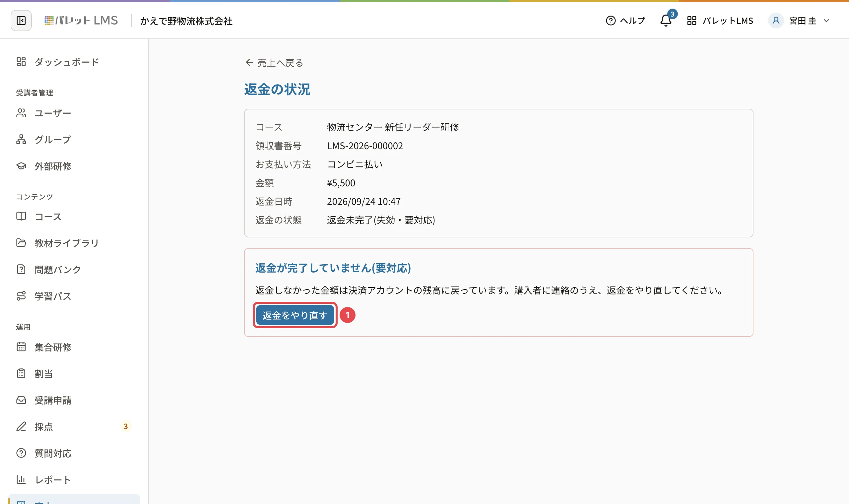Viewport: 849px width, 504px height.
Task: Go back via 売上へ戻る link
Action: [274, 63]
